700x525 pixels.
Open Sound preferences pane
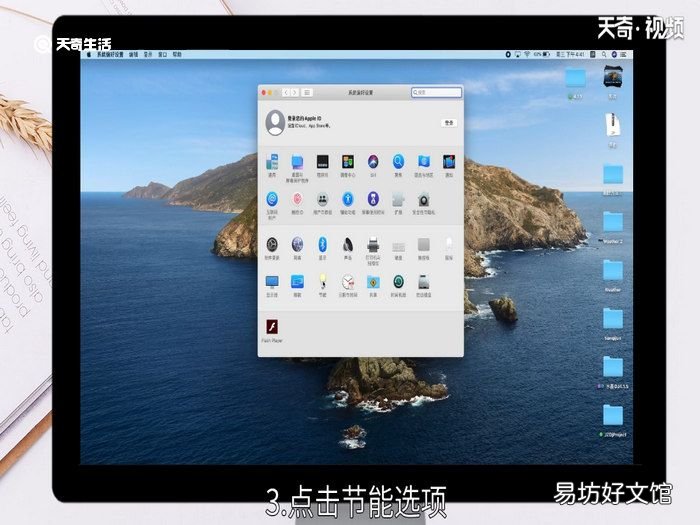[348, 245]
